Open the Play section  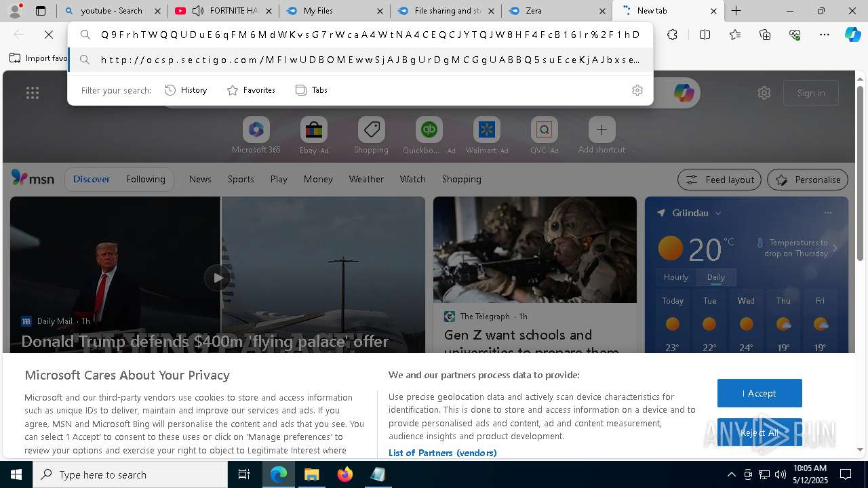(x=279, y=179)
